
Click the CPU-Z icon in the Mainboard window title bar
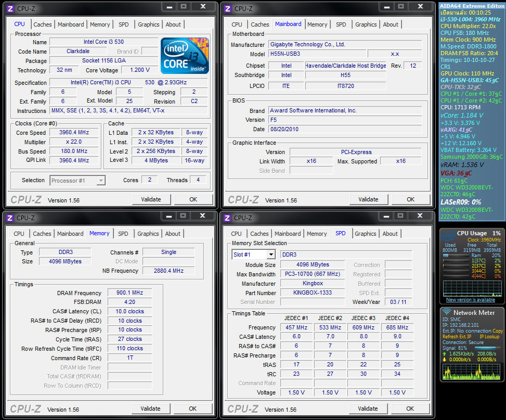click(228, 8)
